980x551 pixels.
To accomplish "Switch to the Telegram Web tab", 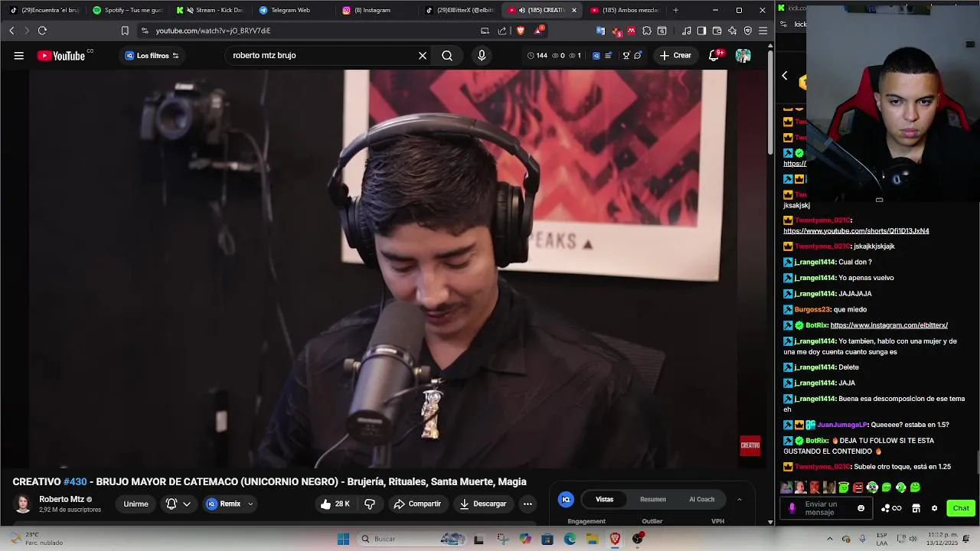I will tap(289, 10).
